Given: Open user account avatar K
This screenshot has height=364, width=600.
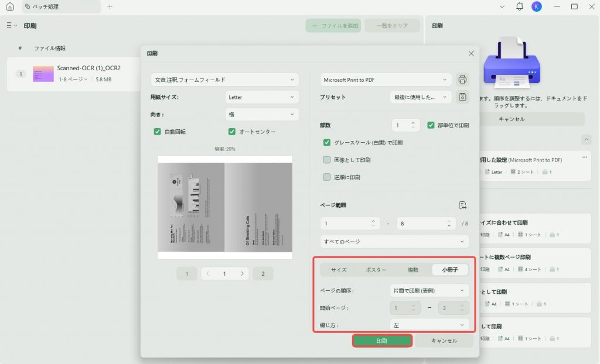Looking at the screenshot, I should click(537, 6).
